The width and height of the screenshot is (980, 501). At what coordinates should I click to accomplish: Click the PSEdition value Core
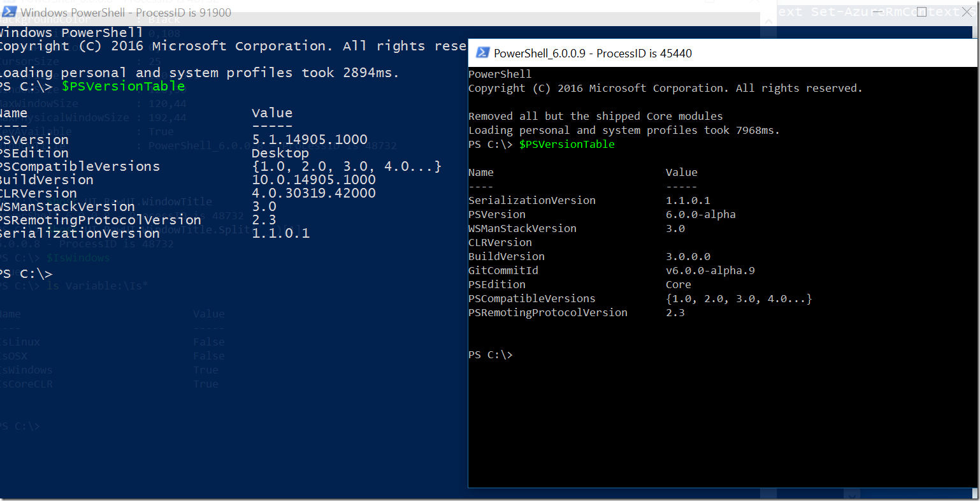click(x=678, y=285)
